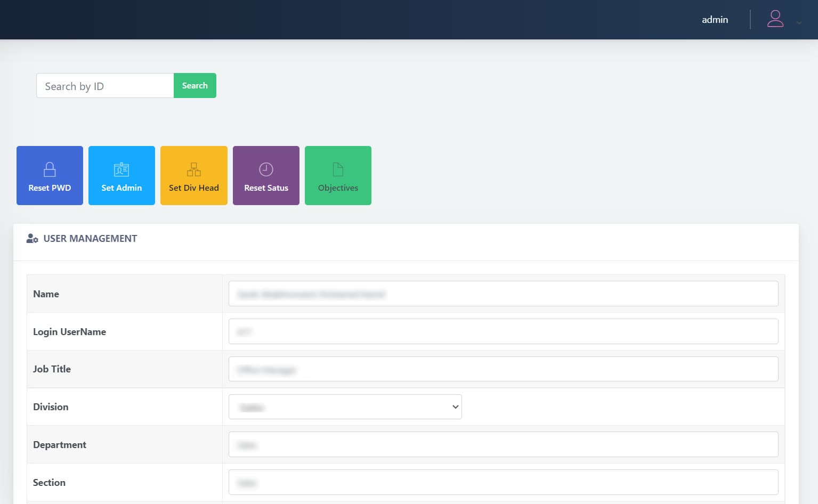Click the Section label
Screen dimensions: 818x504
[x=49, y=483]
